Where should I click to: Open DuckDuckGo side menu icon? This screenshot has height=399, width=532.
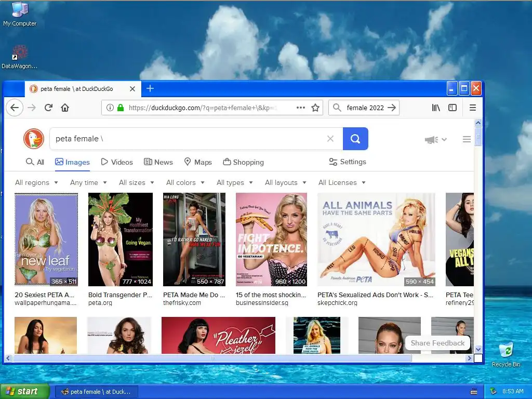[x=467, y=139]
